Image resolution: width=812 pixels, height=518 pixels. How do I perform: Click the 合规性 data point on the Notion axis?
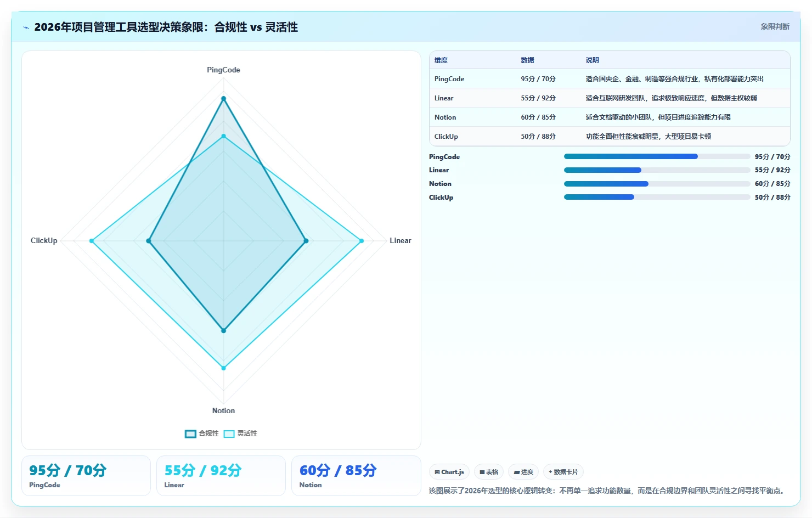tap(223, 331)
